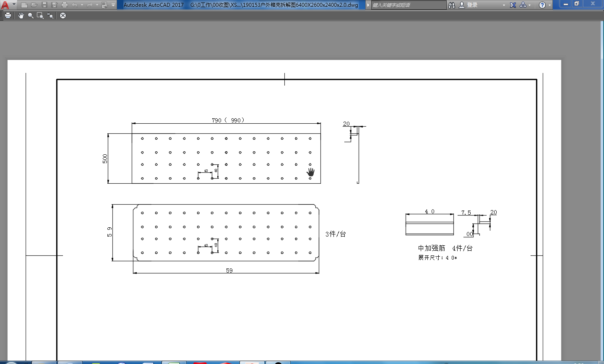Viewport: 604px width, 364px height.
Task: Close the plot preview window
Action: click(63, 16)
